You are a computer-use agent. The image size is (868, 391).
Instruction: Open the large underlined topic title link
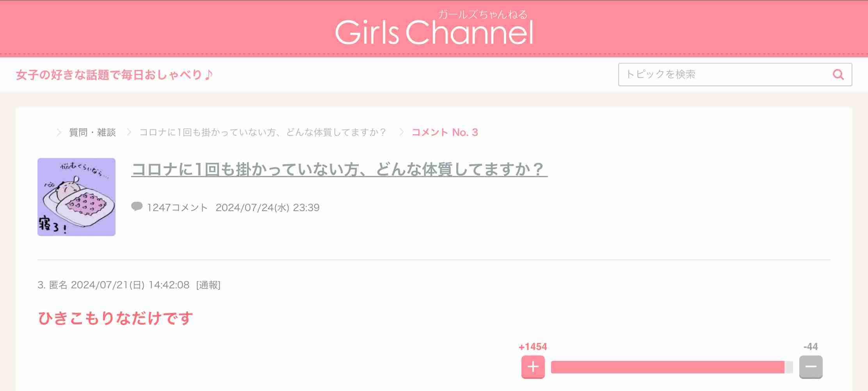pyautogui.click(x=340, y=169)
